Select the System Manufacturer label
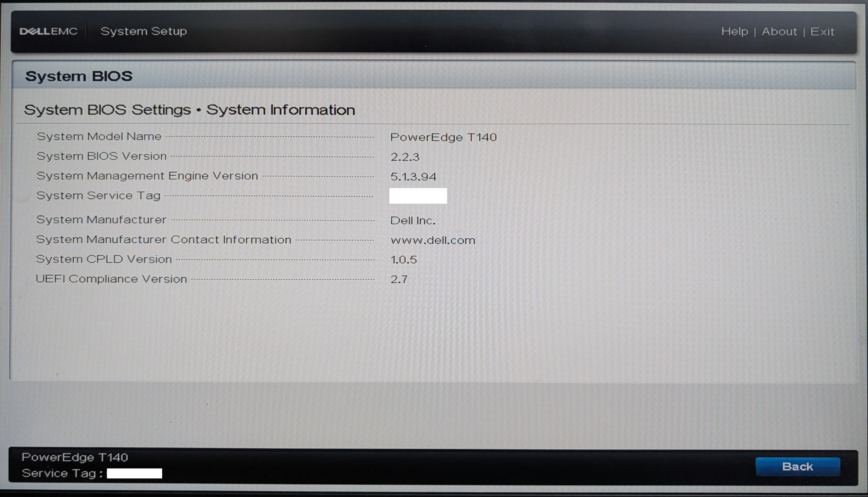The width and height of the screenshot is (868, 497). coord(101,220)
